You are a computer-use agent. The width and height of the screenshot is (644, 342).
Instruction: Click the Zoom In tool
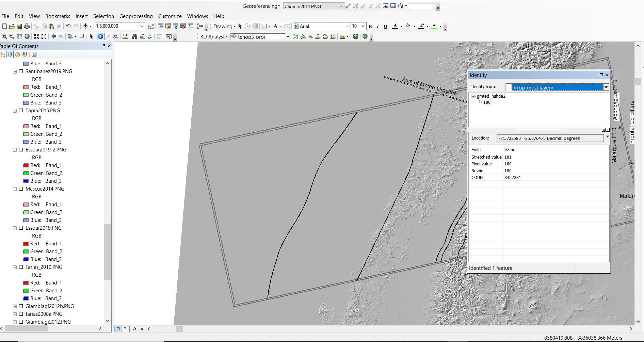pyautogui.click(x=4, y=36)
